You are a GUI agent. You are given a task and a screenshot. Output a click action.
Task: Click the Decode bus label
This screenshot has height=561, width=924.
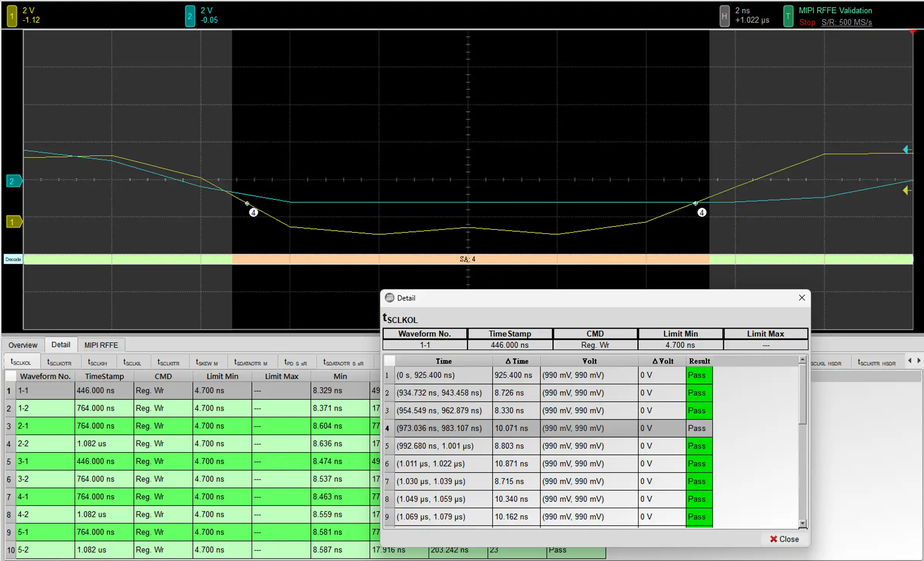(13, 259)
